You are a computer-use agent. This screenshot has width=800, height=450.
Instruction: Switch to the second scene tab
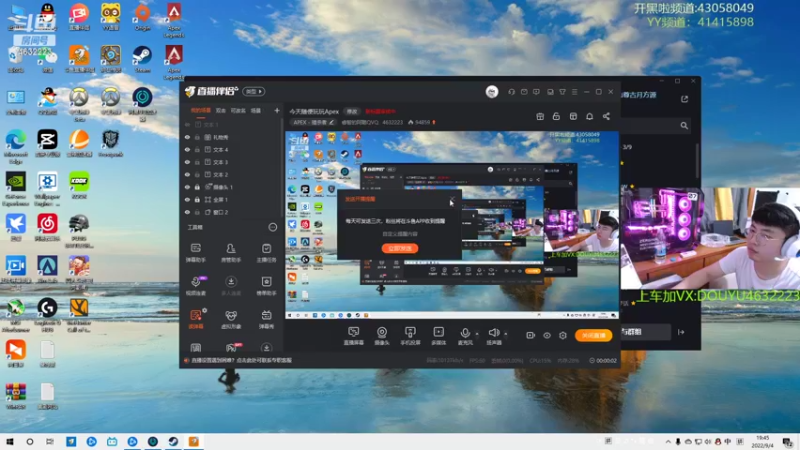[x=220, y=111]
